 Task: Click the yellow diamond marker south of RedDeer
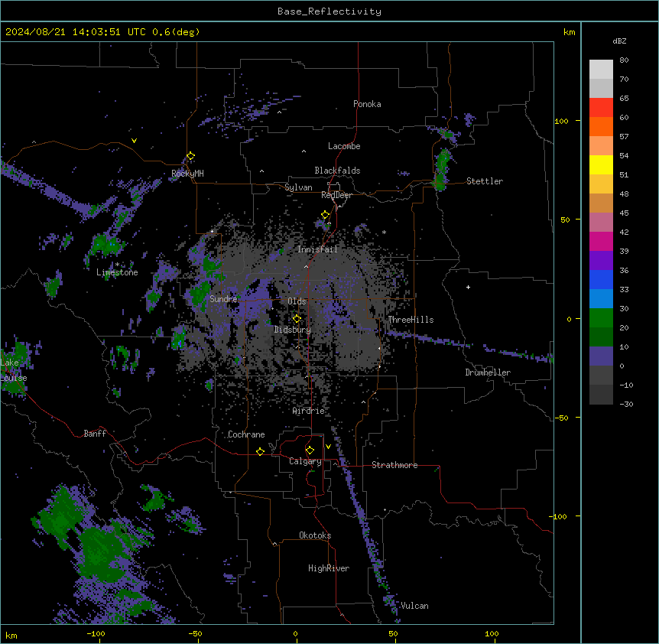[325, 215]
